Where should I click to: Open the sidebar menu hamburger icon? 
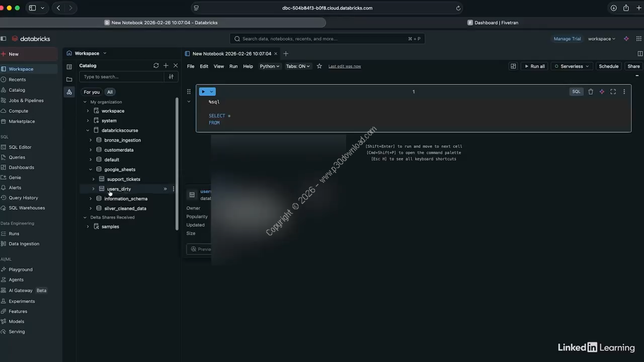(3, 39)
